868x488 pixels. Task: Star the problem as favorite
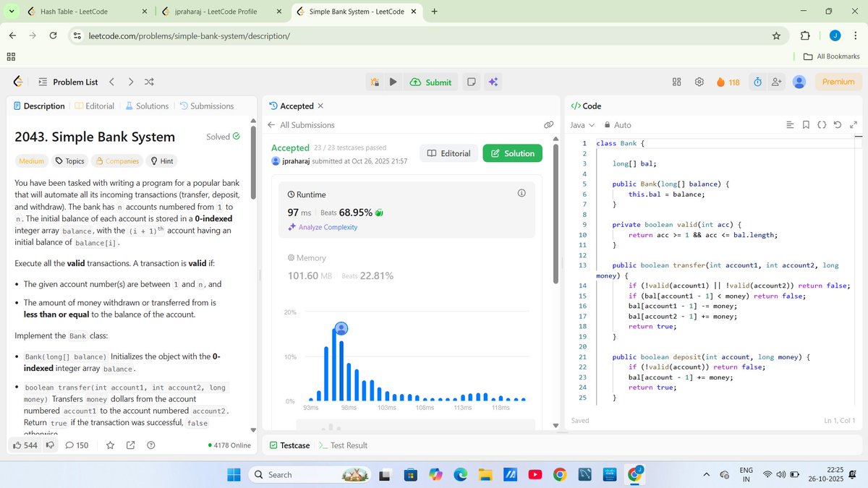coord(110,445)
